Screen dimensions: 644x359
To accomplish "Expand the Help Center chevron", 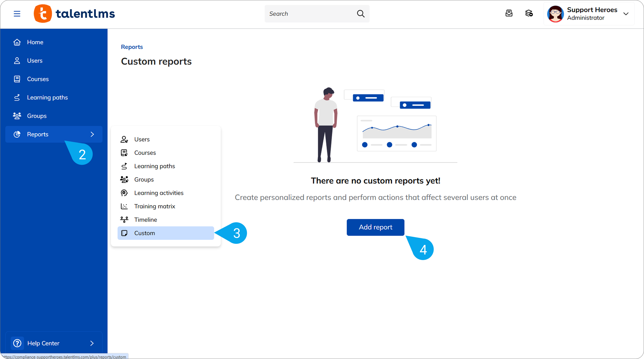I will pos(92,343).
